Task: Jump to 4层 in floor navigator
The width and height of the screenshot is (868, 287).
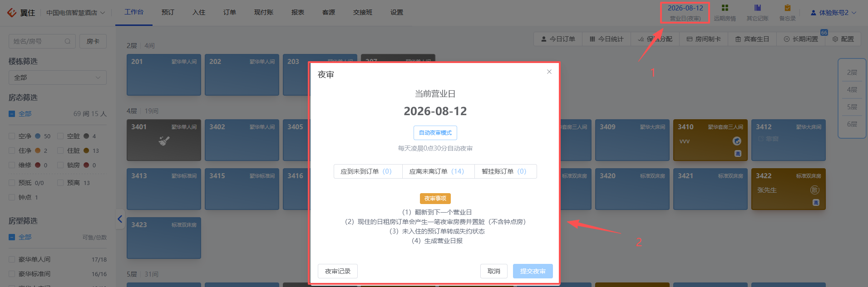Action: click(x=852, y=90)
